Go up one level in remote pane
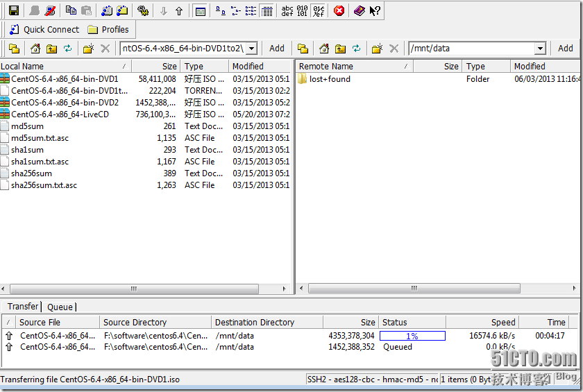The width and height of the screenshot is (583, 392). [340, 49]
